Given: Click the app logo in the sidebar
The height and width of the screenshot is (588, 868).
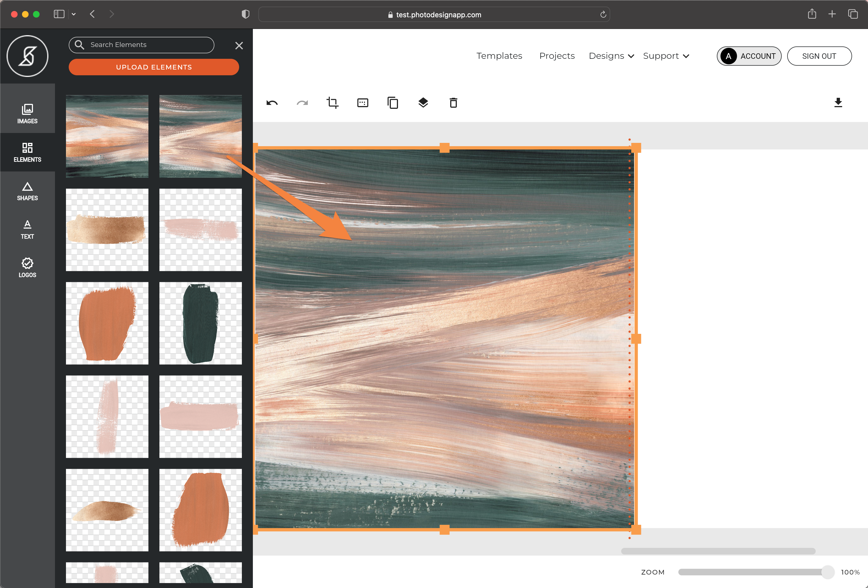Looking at the screenshot, I should tap(27, 56).
